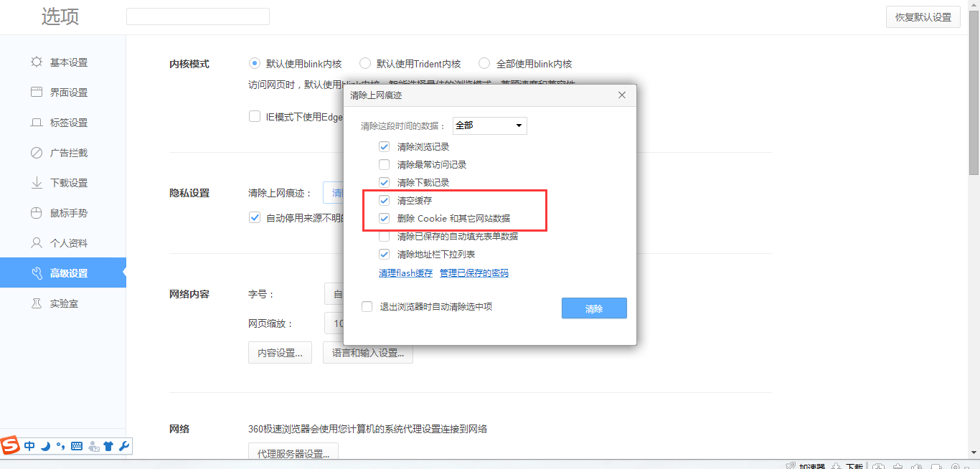Switch to 个人资料 sidebar tab
Image resolution: width=980 pixels, height=469 pixels.
click(x=63, y=243)
